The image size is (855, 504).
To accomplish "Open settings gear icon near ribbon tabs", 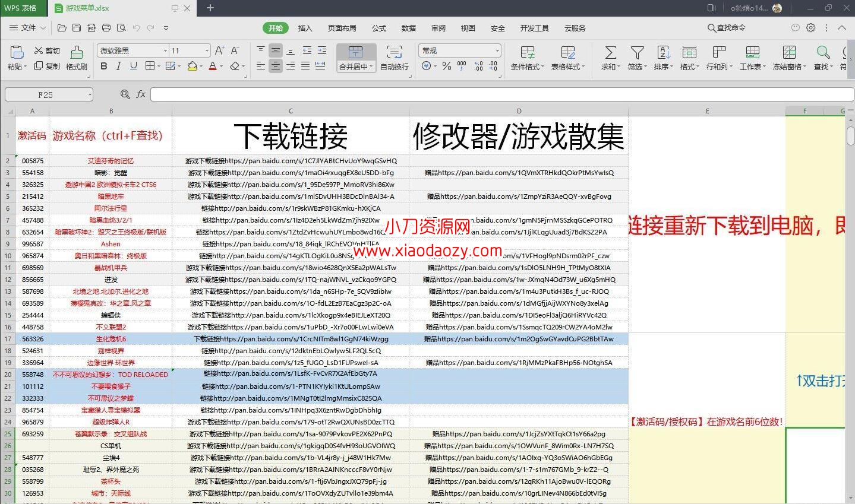I will 811,28.
